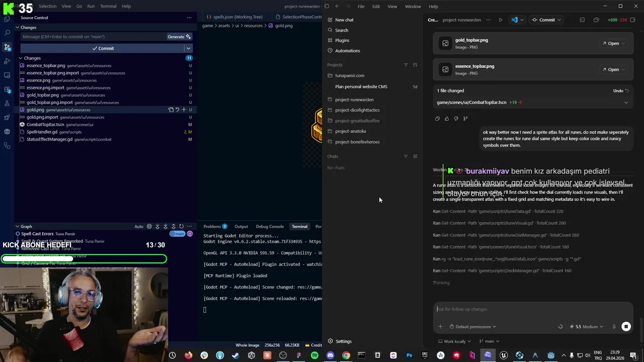Viewport: 644px width, 362px height.
Task: Open the 5.5 Medium model dropdown
Action: (587, 327)
